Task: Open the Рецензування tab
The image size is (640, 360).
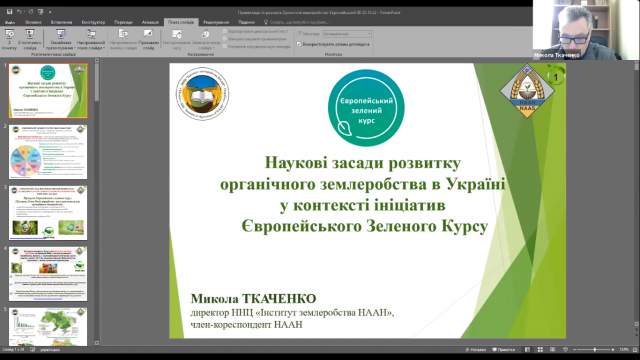Action: (x=216, y=22)
